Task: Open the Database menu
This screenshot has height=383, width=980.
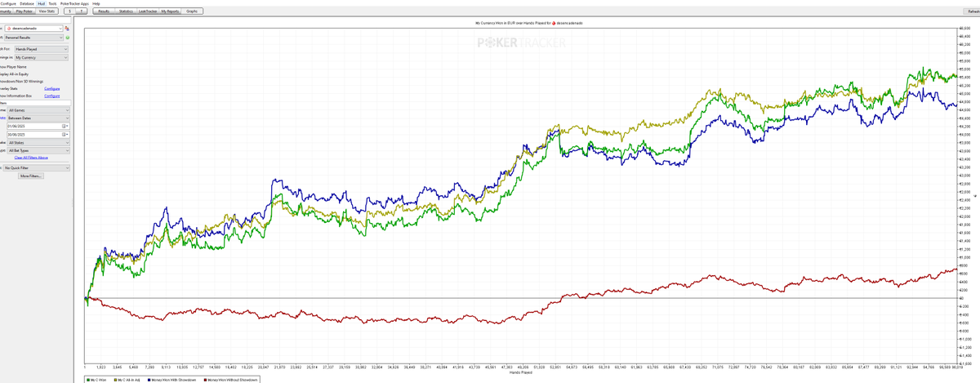Action: tap(27, 3)
